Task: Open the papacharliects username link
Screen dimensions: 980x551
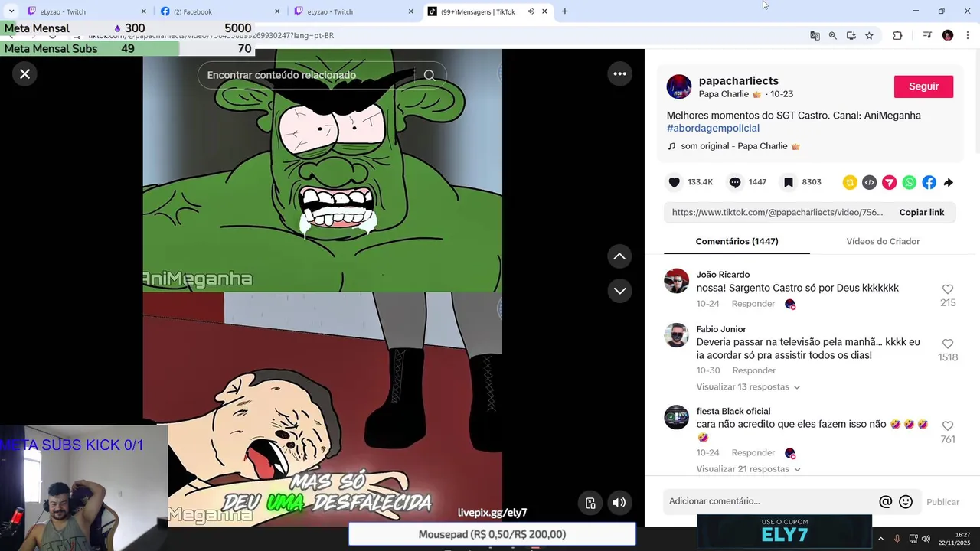Action: (738, 80)
